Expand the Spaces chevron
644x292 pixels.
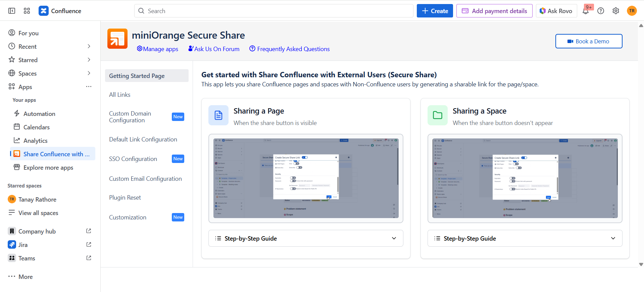point(89,73)
